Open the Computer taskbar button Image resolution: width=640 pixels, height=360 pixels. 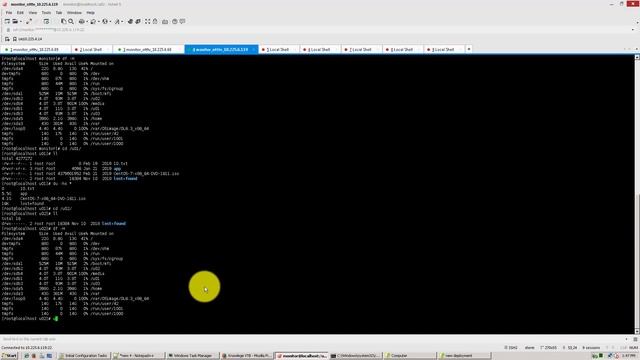coord(409,356)
